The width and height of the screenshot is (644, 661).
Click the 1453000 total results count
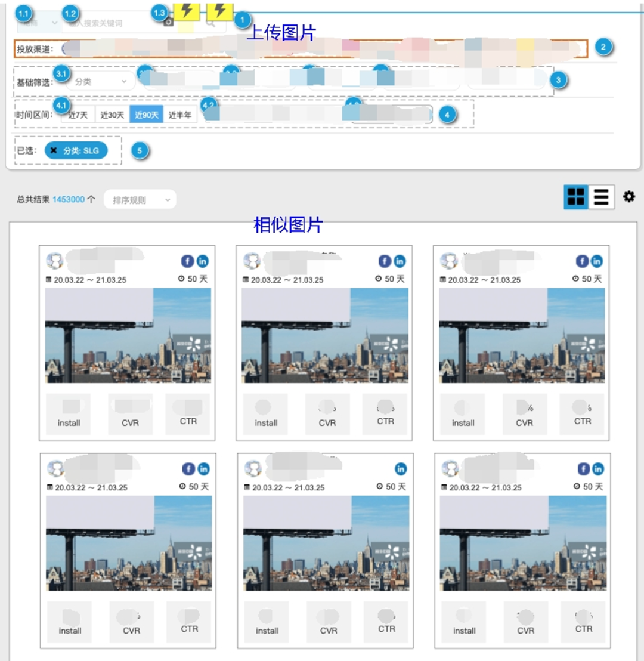(x=69, y=199)
